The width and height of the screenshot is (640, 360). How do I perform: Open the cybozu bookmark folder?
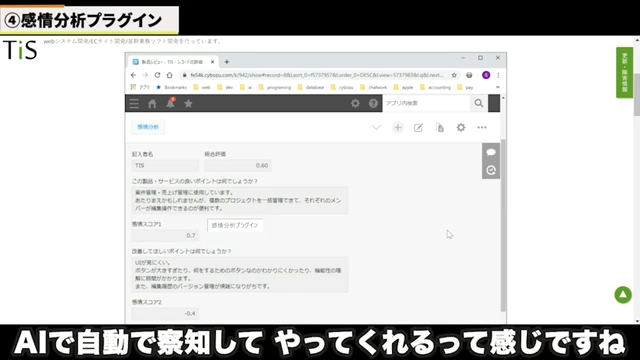click(x=342, y=87)
